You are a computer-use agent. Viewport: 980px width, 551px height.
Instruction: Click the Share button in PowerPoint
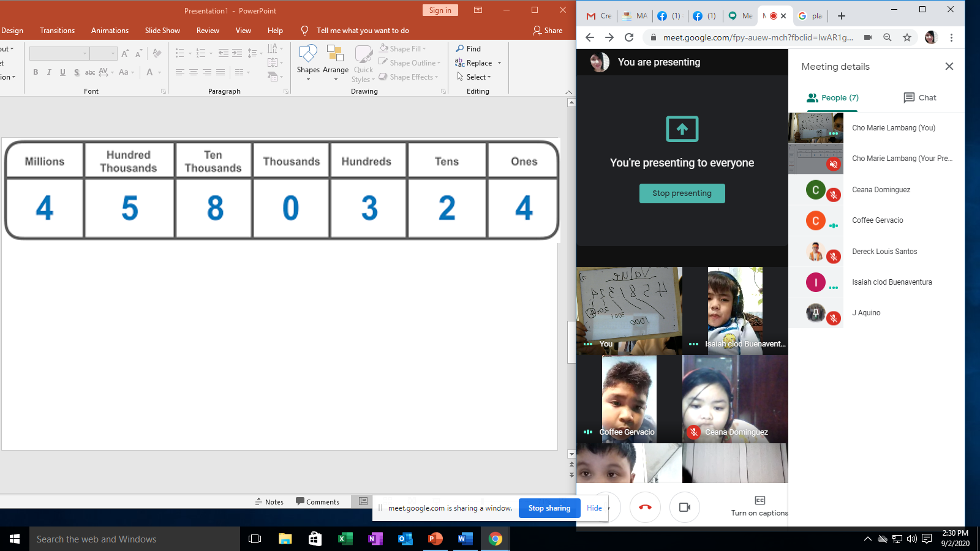[x=548, y=31]
